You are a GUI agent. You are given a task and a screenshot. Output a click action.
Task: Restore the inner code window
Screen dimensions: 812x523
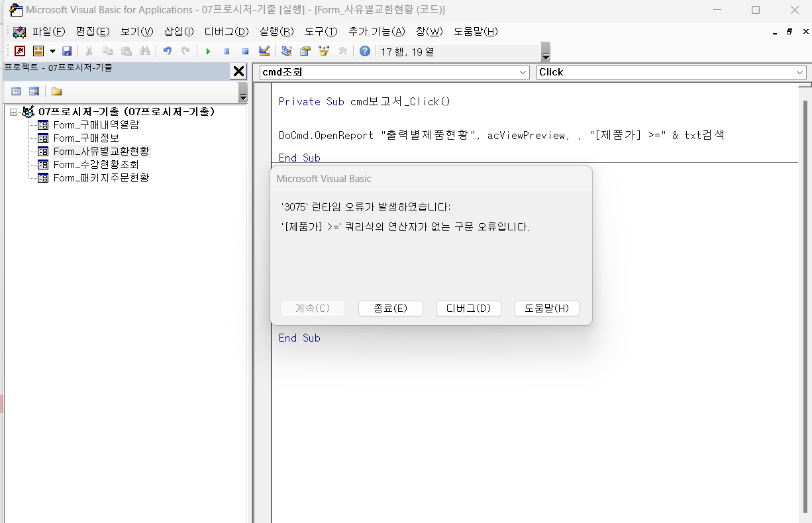click(x=789, y=32)
